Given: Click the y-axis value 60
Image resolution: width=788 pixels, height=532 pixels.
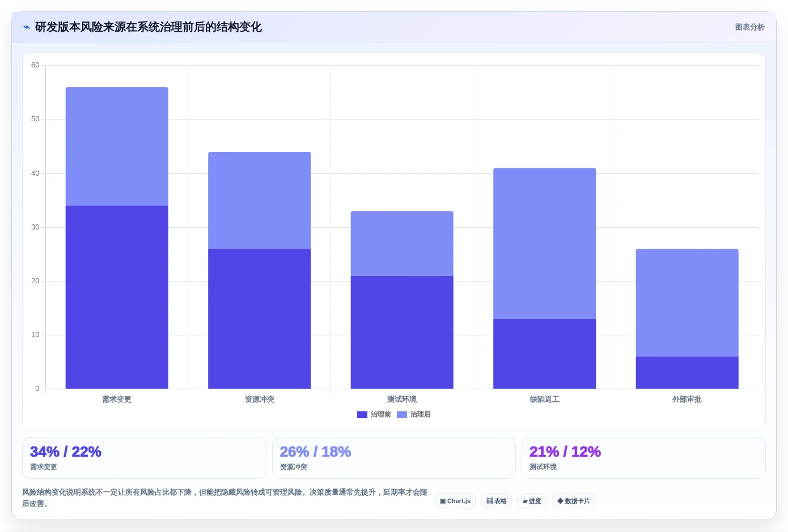Looking at the screenshot, I should tap(35, 65).
